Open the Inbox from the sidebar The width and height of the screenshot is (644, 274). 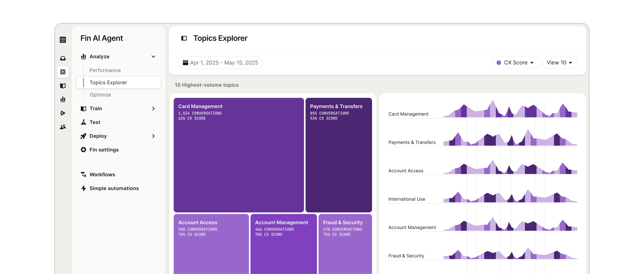[63, 58]
